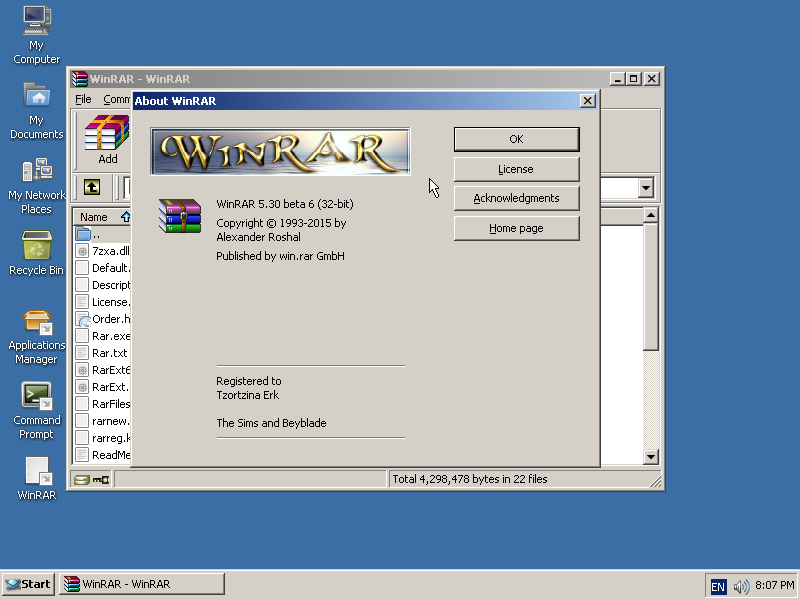Viewport: 800px width, 600px height.
Task: Click the Acknowledgments button
Action: [516, 198]
